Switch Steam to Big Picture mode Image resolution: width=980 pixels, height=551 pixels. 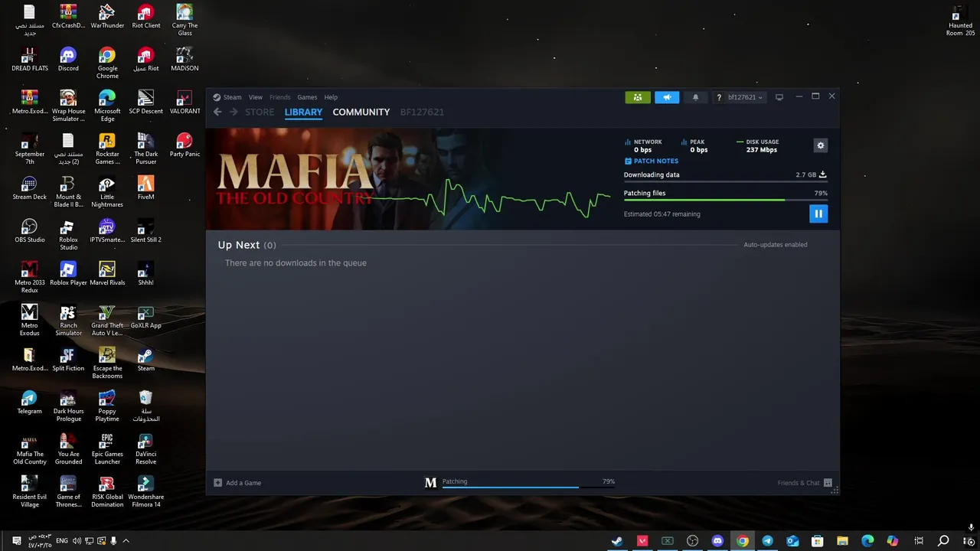point(779,97)
